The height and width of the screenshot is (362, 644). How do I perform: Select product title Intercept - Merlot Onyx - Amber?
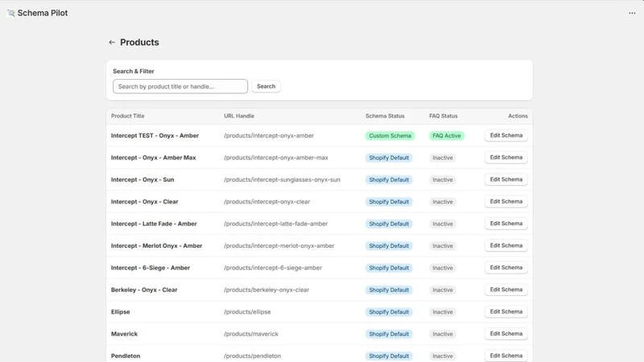[156, 246]
